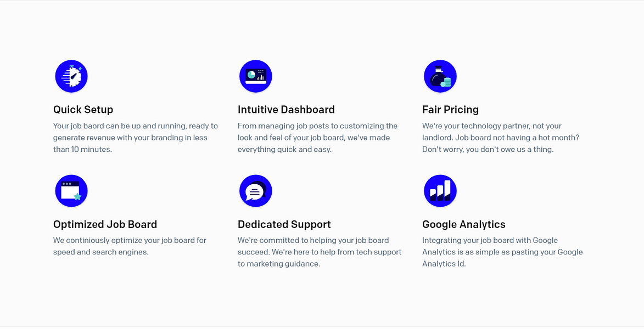
Task: Click the Quick Setup stopwatch icon
Action: click(71, 76)
